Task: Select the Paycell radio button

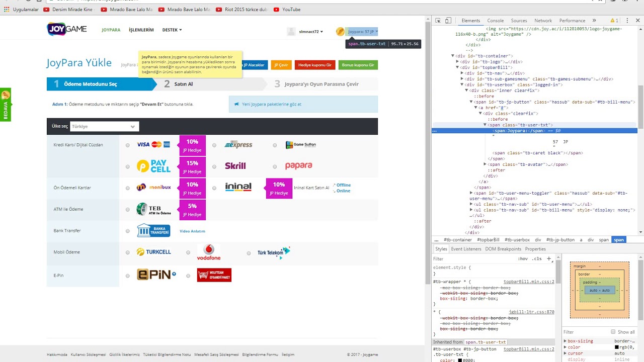Action: (x=128, y=166)
